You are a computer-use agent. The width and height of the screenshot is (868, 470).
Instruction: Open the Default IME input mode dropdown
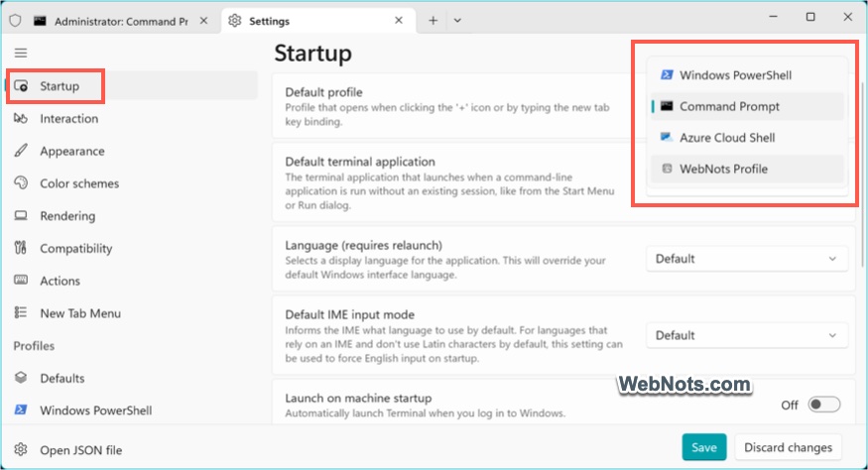(x=747, y=335)
